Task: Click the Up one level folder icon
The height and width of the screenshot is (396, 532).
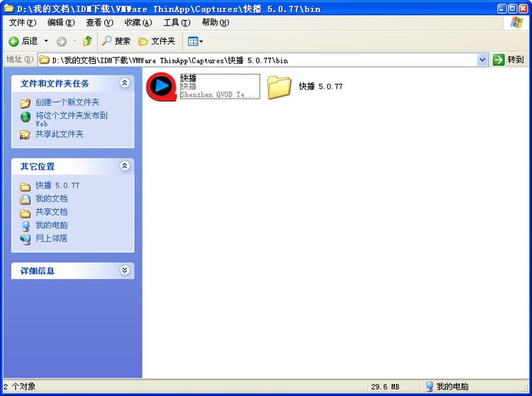Action: point(87,41)
